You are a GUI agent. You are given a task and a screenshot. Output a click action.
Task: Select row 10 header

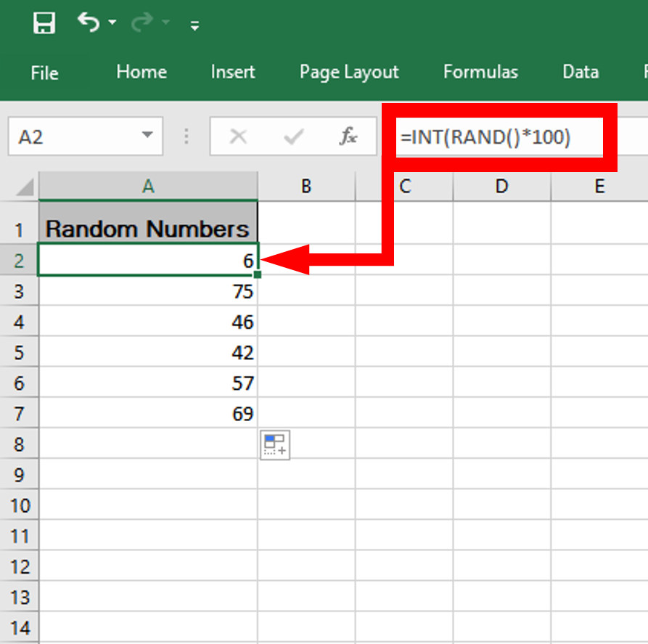click(x=19, y=505)
